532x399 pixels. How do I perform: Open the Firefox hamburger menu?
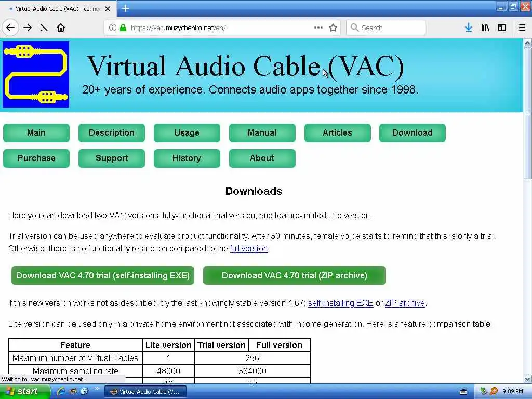522,28
